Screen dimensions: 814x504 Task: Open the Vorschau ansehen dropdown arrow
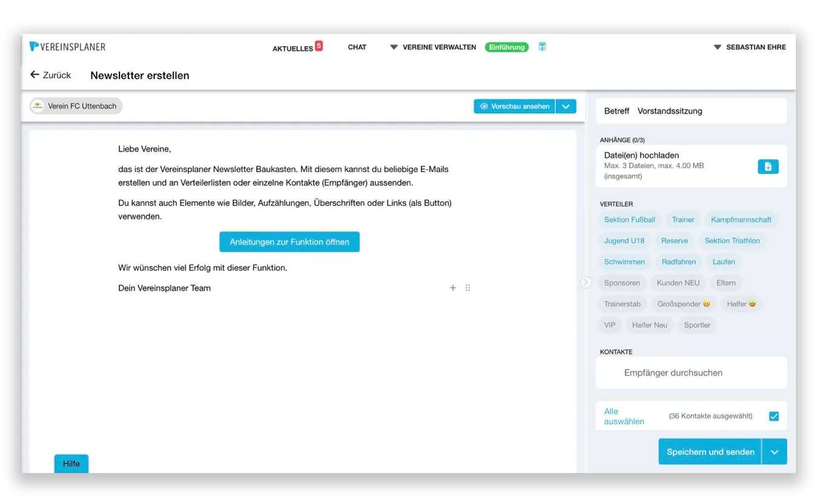[566, 106]
